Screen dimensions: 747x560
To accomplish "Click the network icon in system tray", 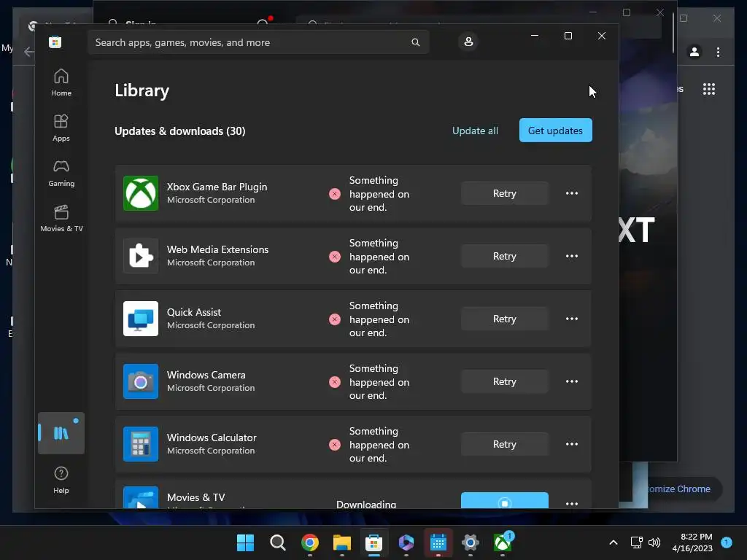I will pos(636,542).
